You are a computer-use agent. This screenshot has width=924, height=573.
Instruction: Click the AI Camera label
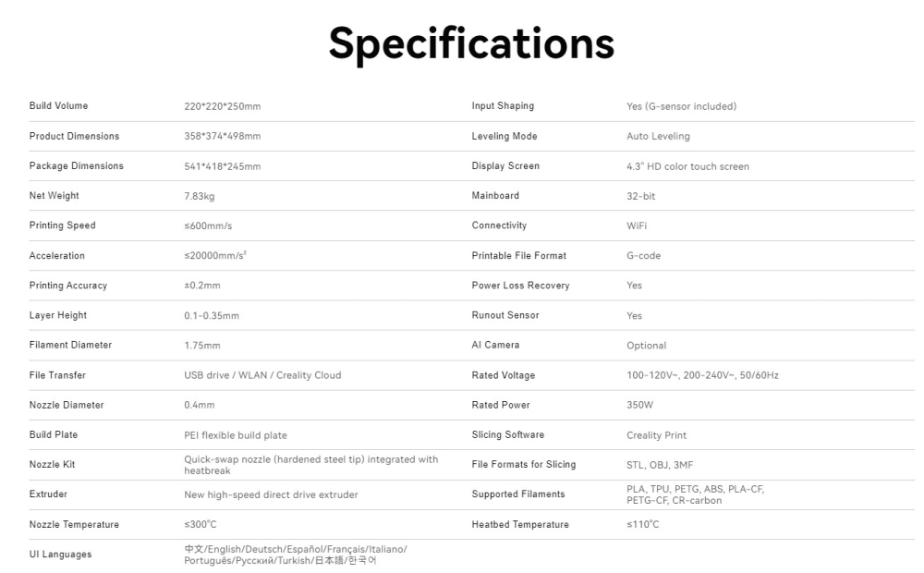pos(495,345)
